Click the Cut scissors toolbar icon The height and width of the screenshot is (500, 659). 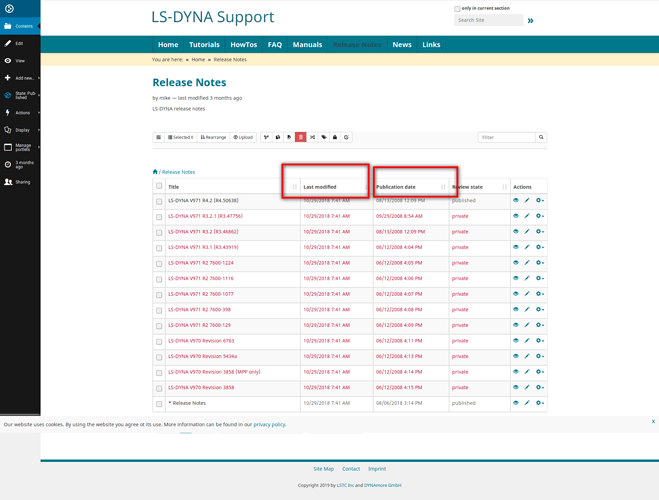(266, 137)
